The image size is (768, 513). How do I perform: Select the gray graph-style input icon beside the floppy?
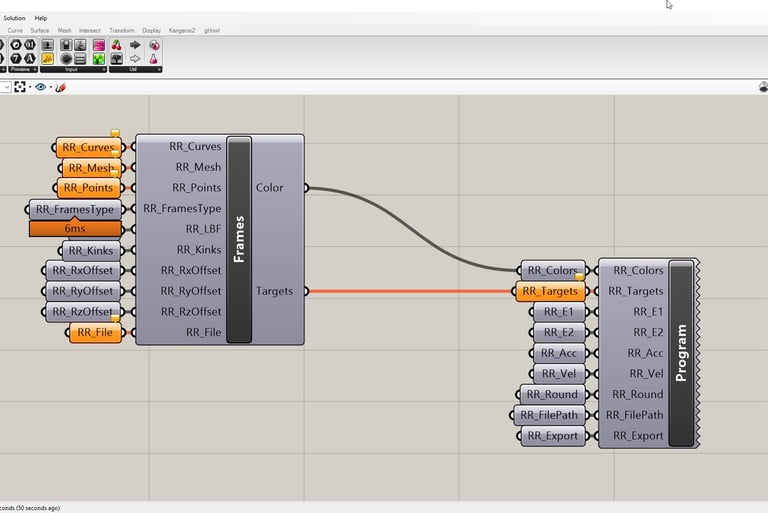80,45
